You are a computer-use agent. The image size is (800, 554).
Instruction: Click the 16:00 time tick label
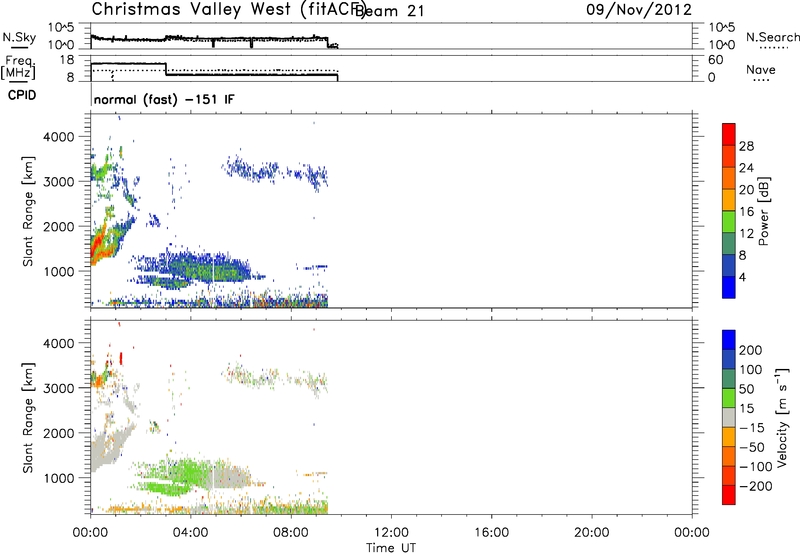coord(491,533)
